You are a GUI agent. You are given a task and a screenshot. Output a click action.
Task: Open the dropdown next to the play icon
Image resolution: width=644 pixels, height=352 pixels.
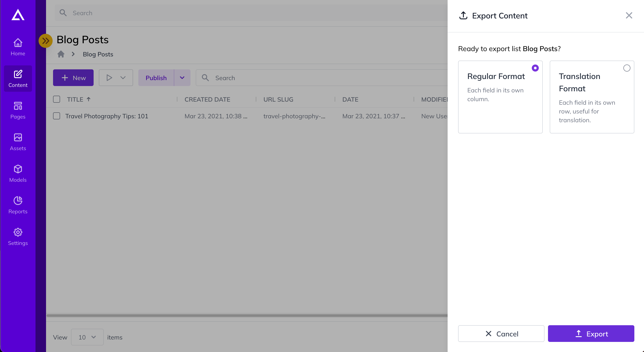[x=123, y=78]
